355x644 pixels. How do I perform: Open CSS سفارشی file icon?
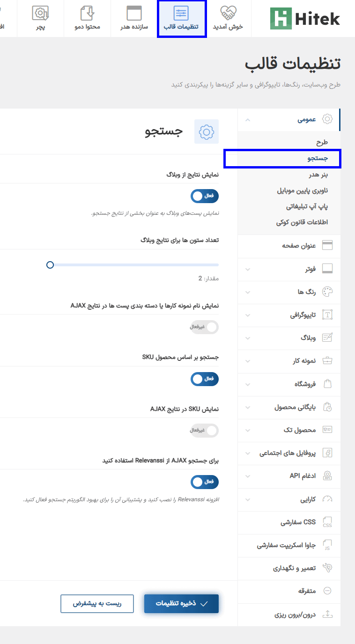(x=328, y=522)
